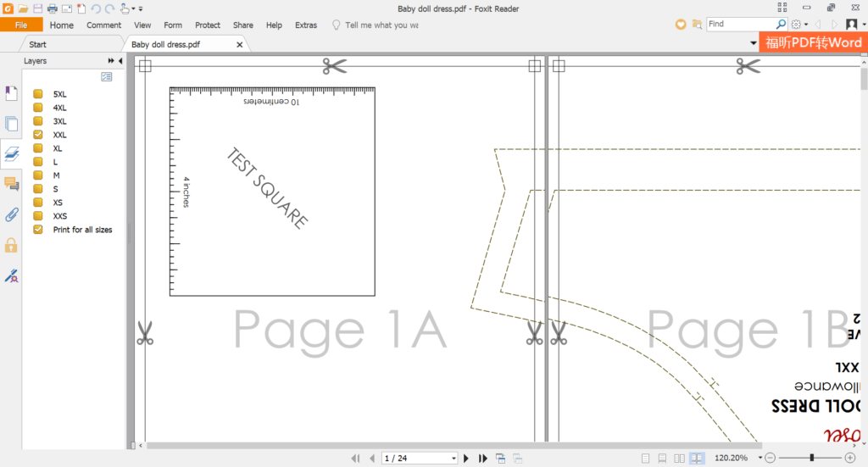Open the Attachments paperclip panel
The image size is (868, 467).
pos(12,214)
